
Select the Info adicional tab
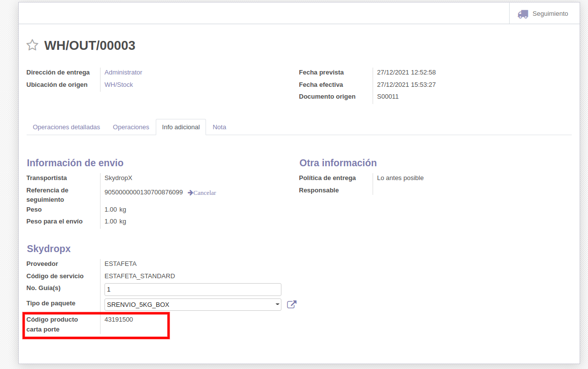point(181,127)
